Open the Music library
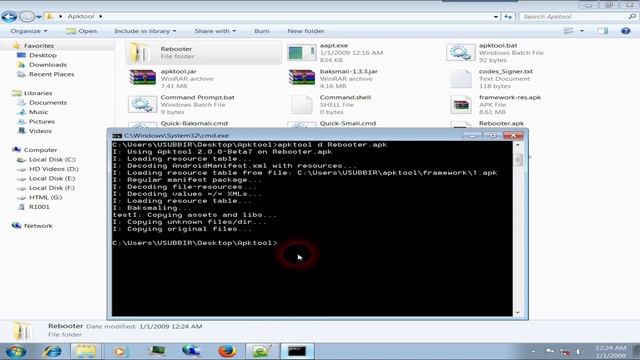The height and width of the screenshot is (360, 640). click(x=38, y=112)
